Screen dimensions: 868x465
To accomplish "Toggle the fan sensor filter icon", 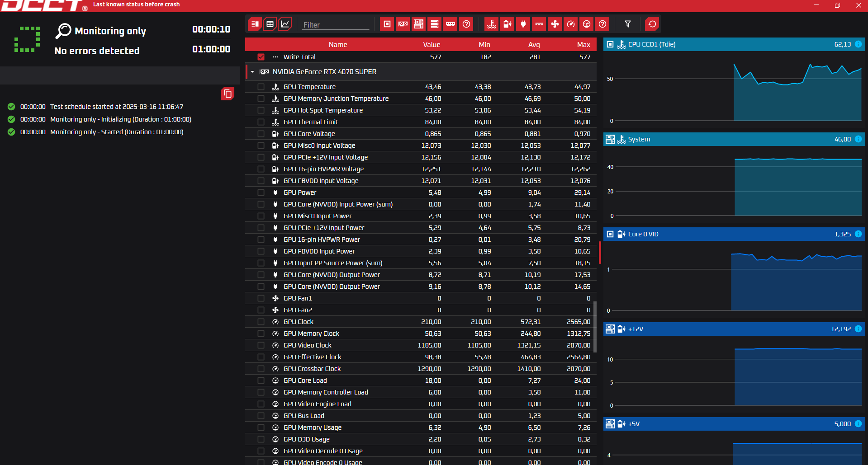I will pos(555,24).
